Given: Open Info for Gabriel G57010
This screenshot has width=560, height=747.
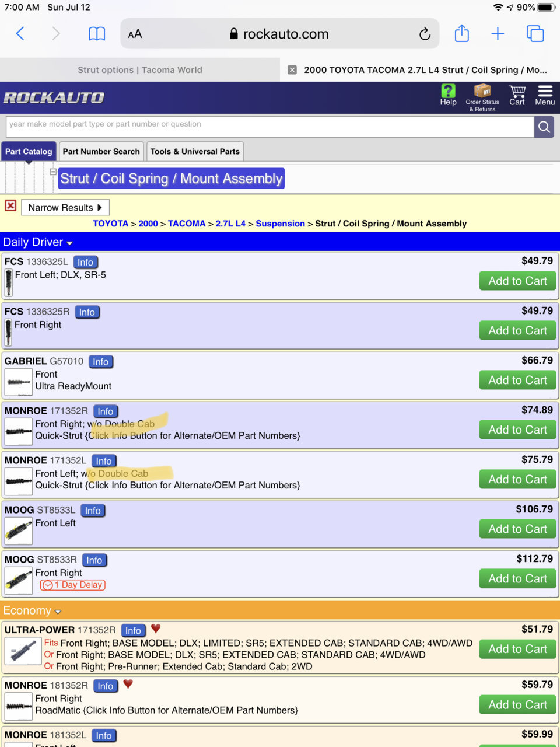Looking at the screenshot, I should tap(100, 361).
